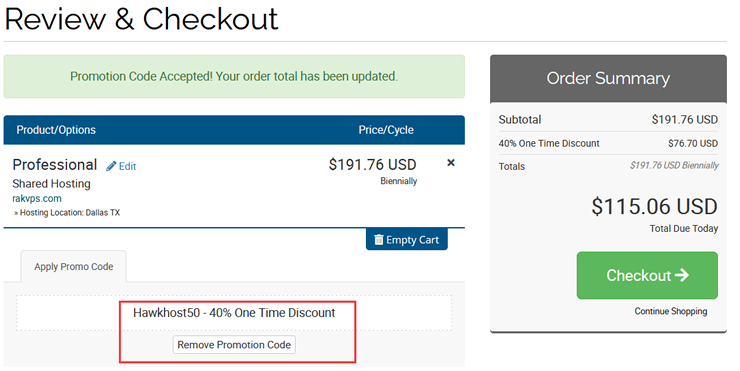
Task: Click the Review & Checkout page heading
Action: click(x=142, y=19)
